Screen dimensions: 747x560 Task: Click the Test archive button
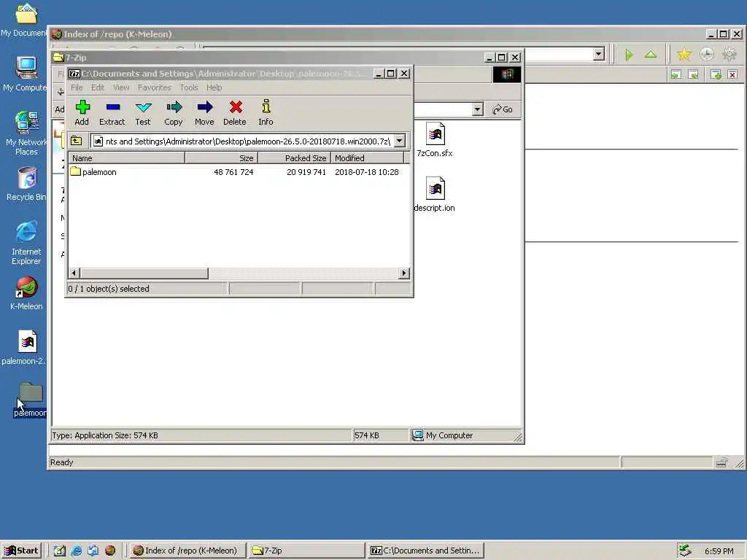click(x=143, y=113)
